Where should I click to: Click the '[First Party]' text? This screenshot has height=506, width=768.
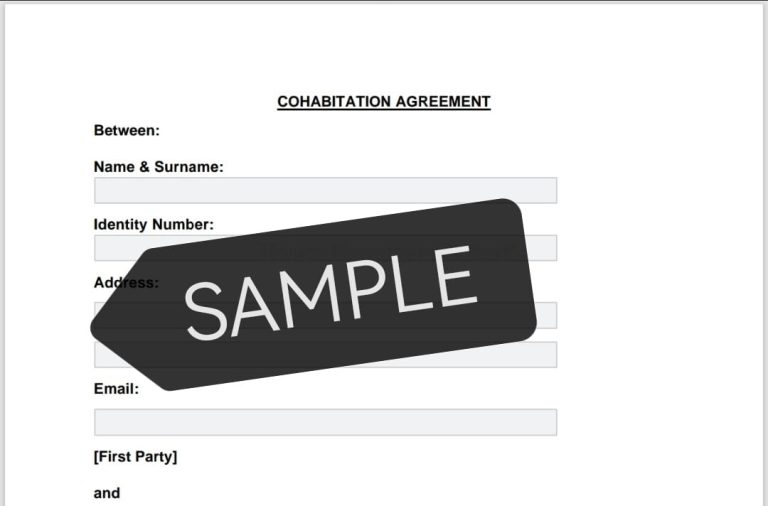tap(135, 457)
